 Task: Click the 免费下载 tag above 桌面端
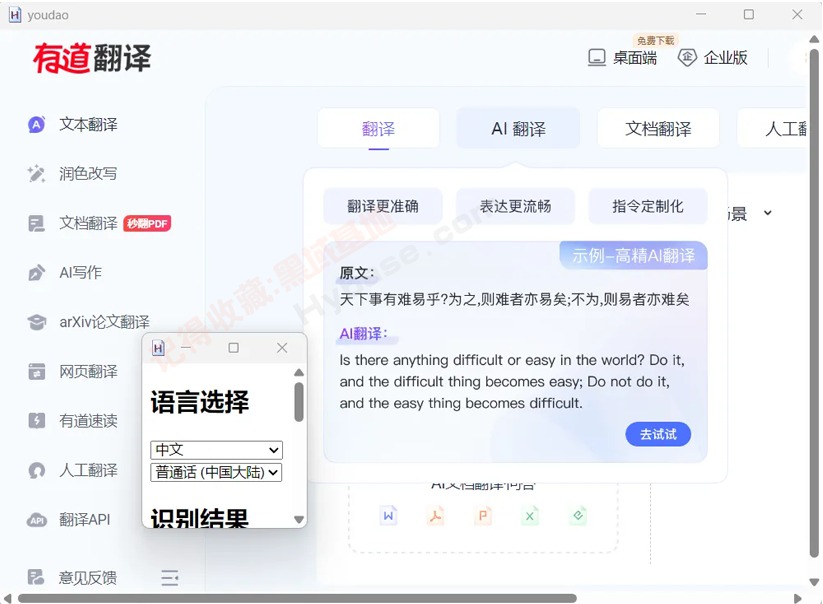tap(656, 40)
